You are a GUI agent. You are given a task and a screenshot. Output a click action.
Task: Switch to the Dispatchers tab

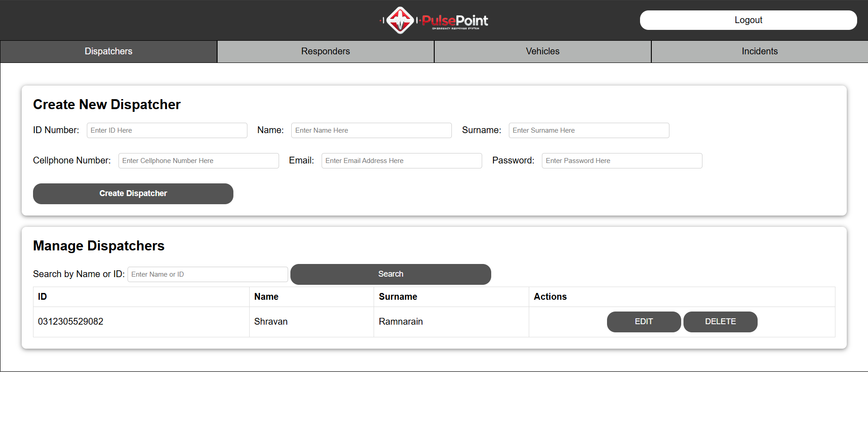coord(109,51)
